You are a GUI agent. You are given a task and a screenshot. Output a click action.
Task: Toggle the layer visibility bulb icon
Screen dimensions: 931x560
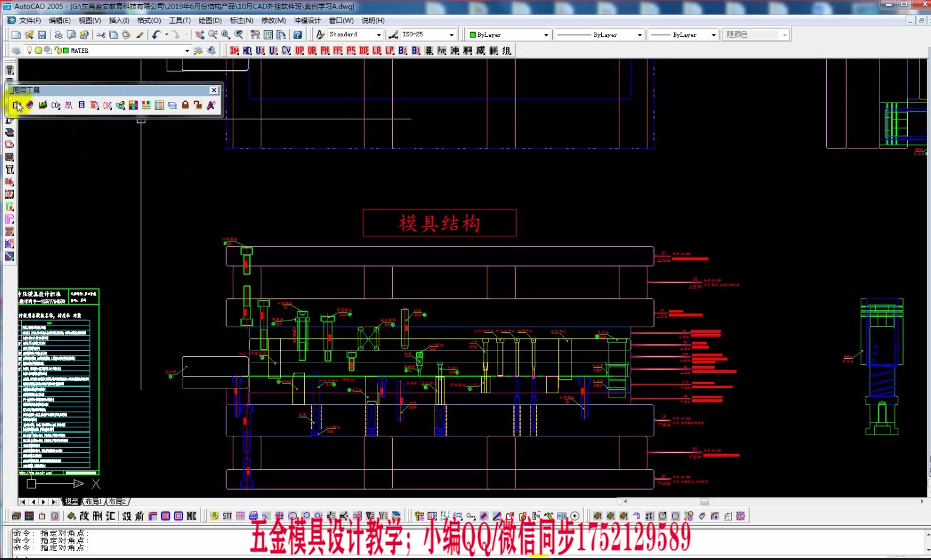[28, 50]
